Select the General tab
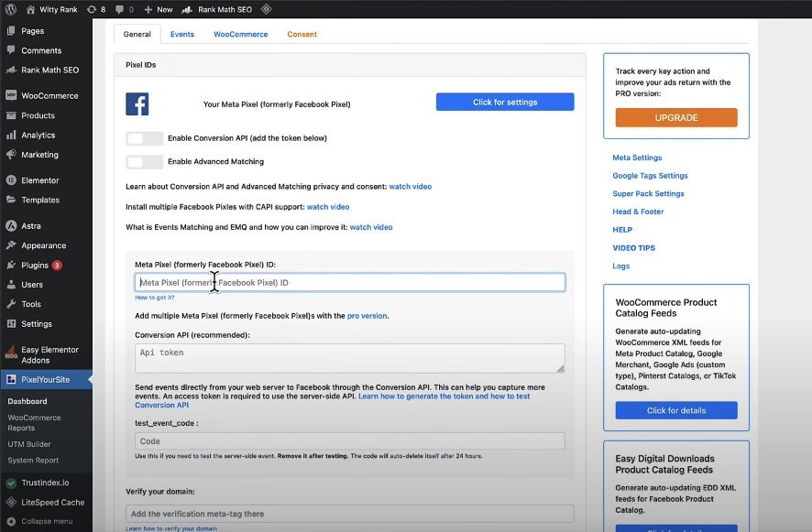The width and height of the screenshot is (812, 532). click(137, 34)
